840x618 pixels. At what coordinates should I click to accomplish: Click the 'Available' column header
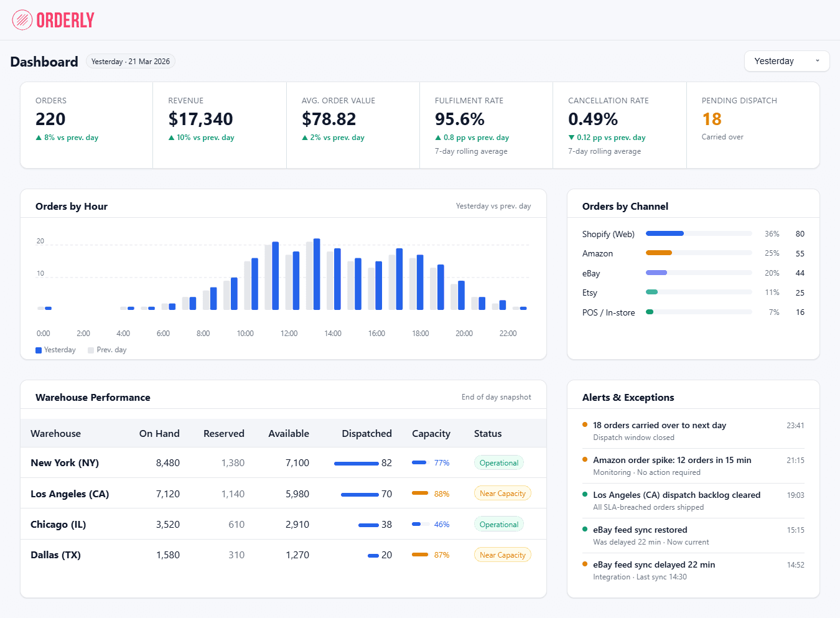(x=289, y=434)
